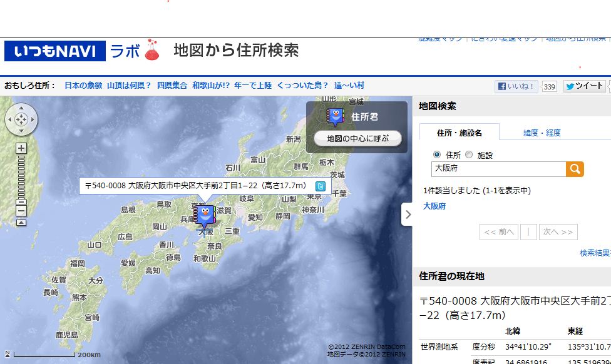The height and width of the screenshot is (364, 611).
Task: Click the 東経 column header
Action: pos(575,331)
